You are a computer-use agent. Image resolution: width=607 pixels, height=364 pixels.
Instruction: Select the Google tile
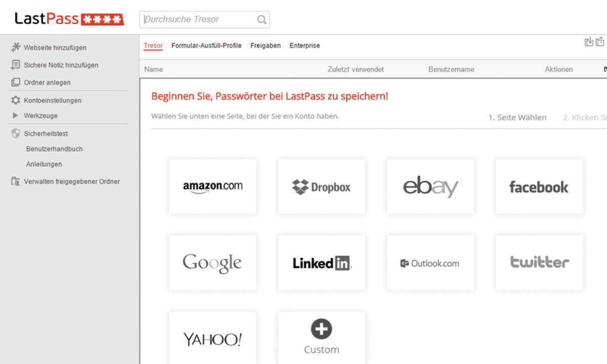pos(212,263)
